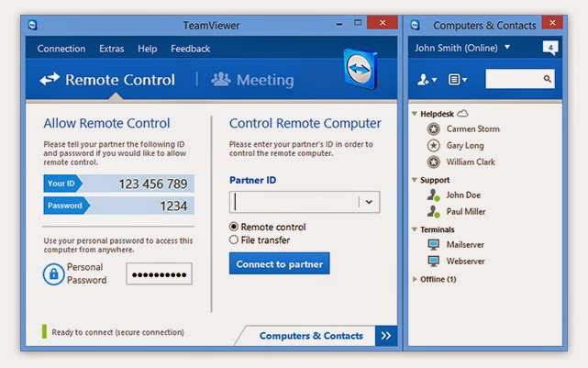The width and height of the screenshot is (588, 368).
Task: Click the TeamViewer logo in Computers & Contacts title bar
Action: coord(415,25)
